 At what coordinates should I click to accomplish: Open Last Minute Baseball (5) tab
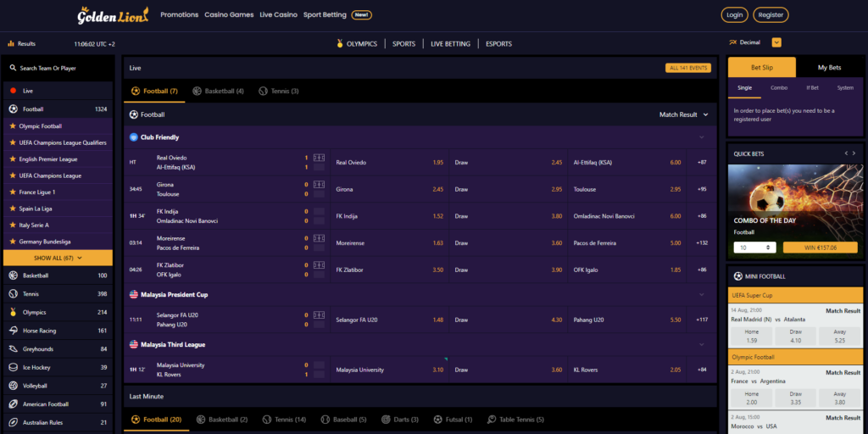343,420
